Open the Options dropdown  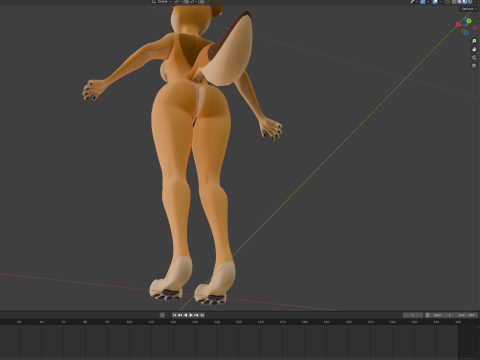[x=469, y=9]
